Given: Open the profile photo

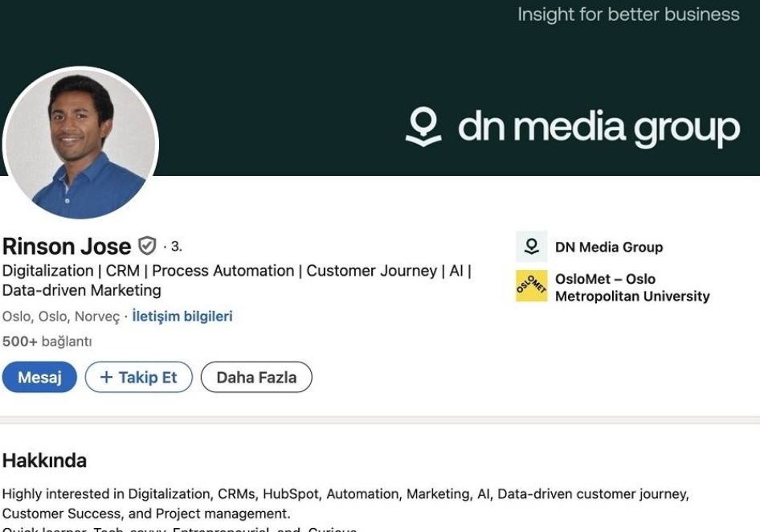Looking at the screenshot, I should coord(80,144).
